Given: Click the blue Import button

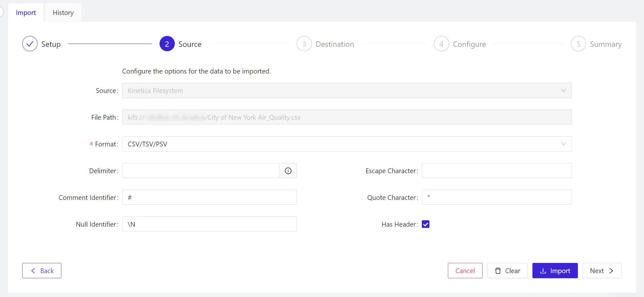Looking at the screenshot, I should [x=555, y=271].
